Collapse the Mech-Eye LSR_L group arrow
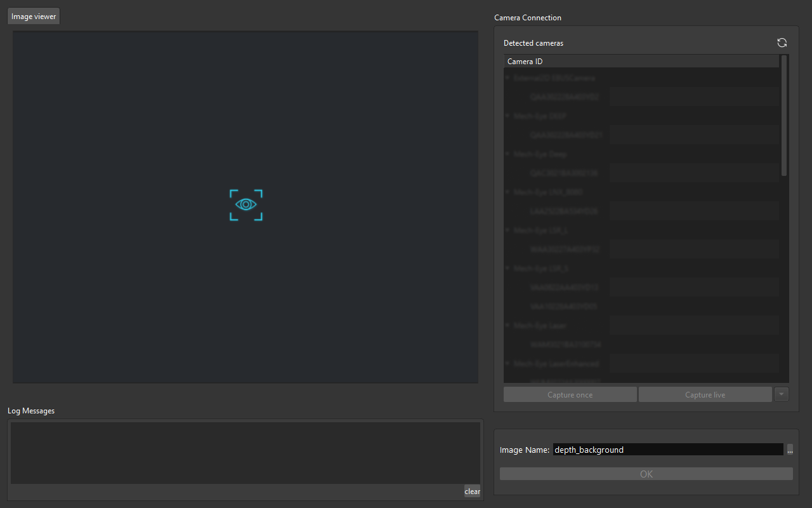The height and width of the screenshot is (508, 812). click(x=507, y=230)
